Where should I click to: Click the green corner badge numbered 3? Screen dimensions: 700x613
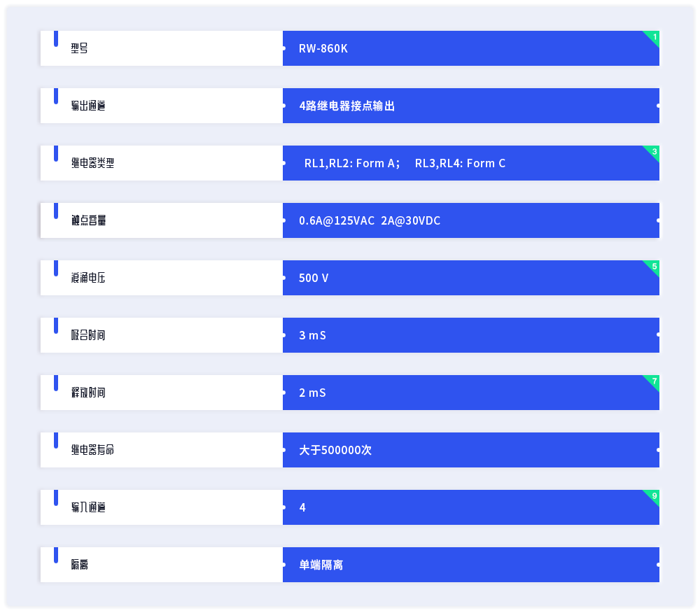pos(653,152)
